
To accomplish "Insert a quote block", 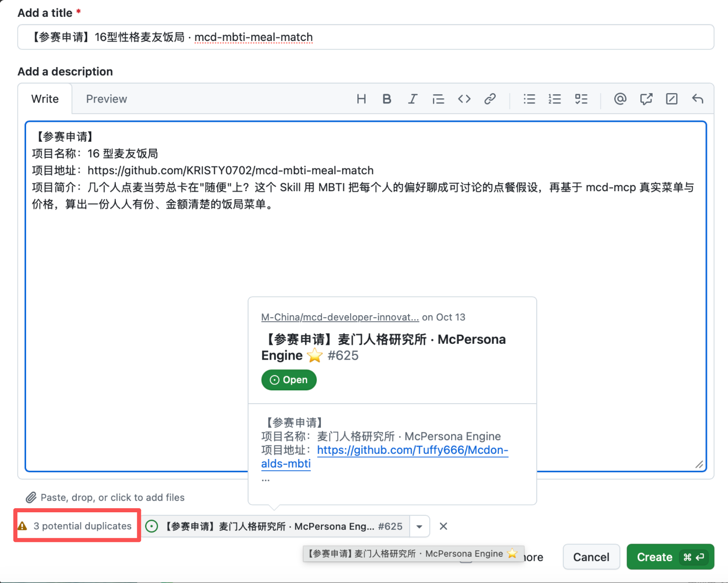I will tap(438, 99).
